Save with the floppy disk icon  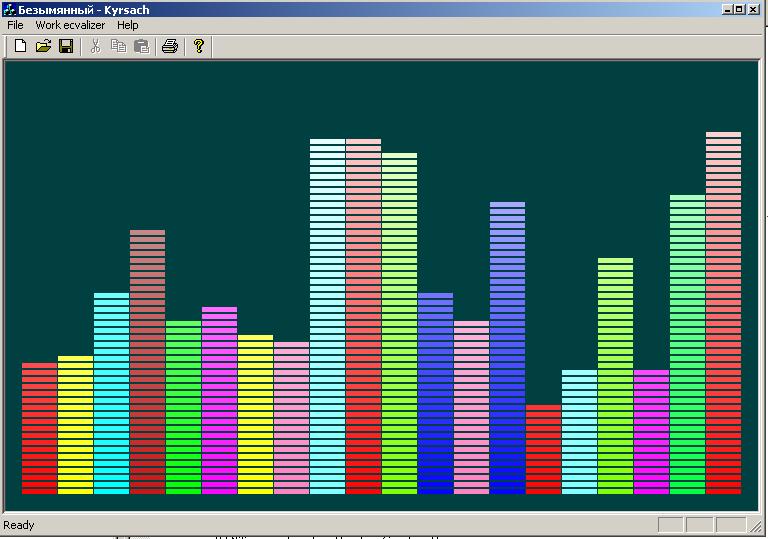(66, 46)
